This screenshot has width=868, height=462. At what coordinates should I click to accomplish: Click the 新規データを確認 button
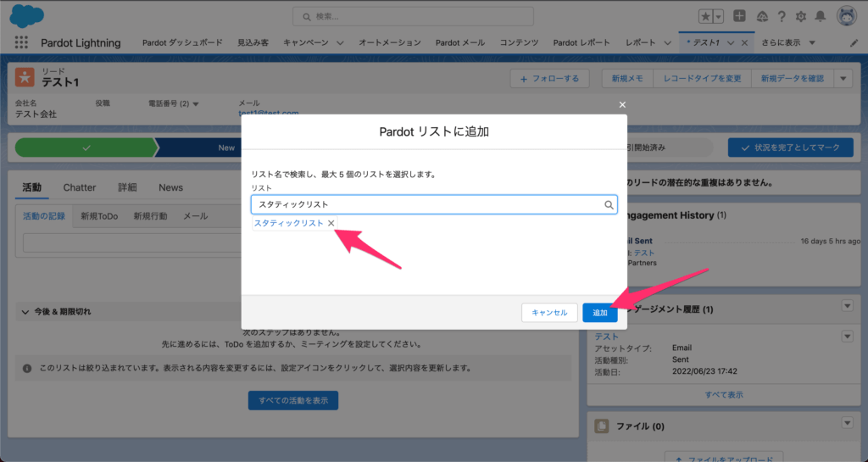point(793,79)
